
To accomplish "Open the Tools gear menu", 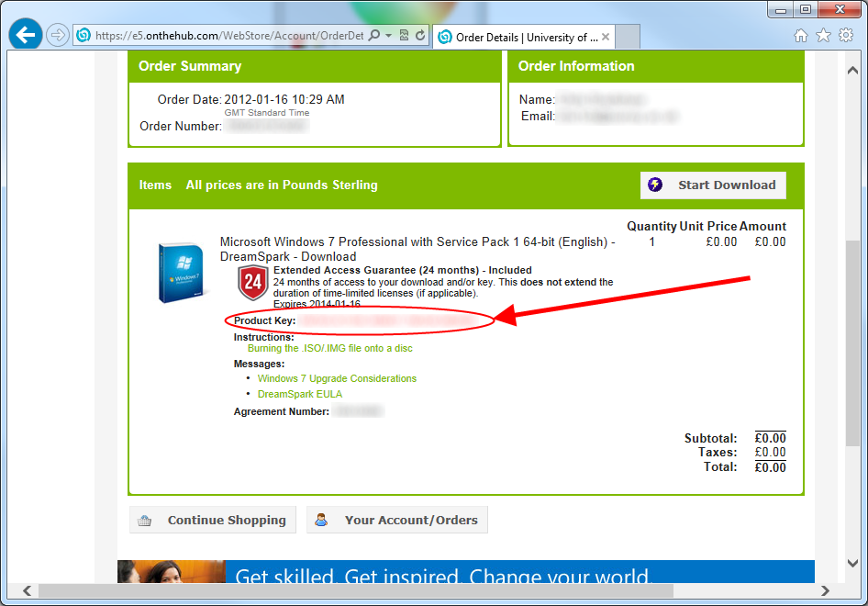I will click(x=846, y=36).
